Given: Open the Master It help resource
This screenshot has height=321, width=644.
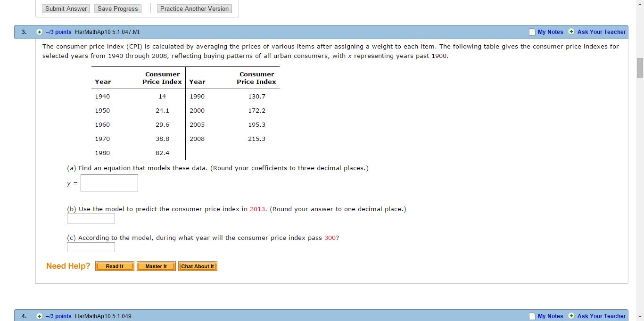Looking at the screenshot, I should tap(156, 266).
